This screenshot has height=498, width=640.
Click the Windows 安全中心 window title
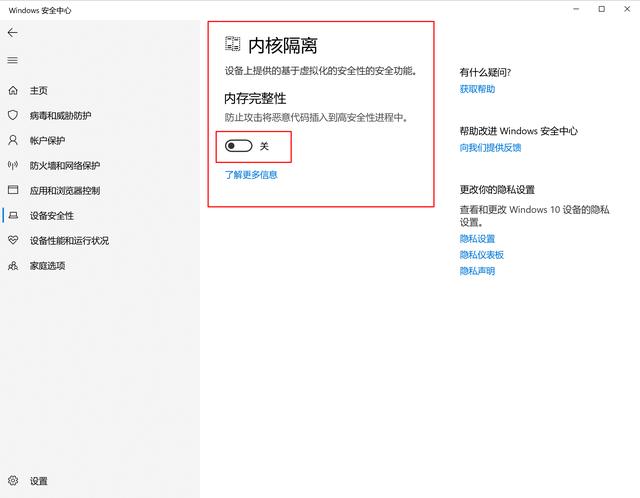[x=40, y=11]
